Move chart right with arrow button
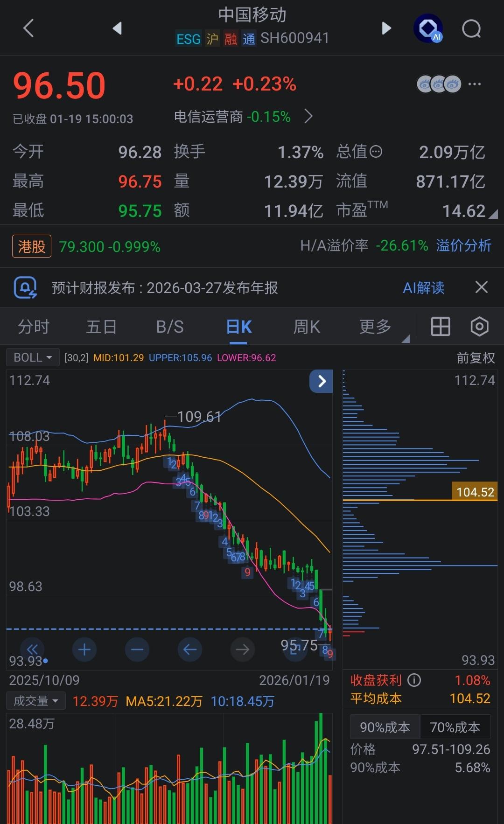 (243, 649)
